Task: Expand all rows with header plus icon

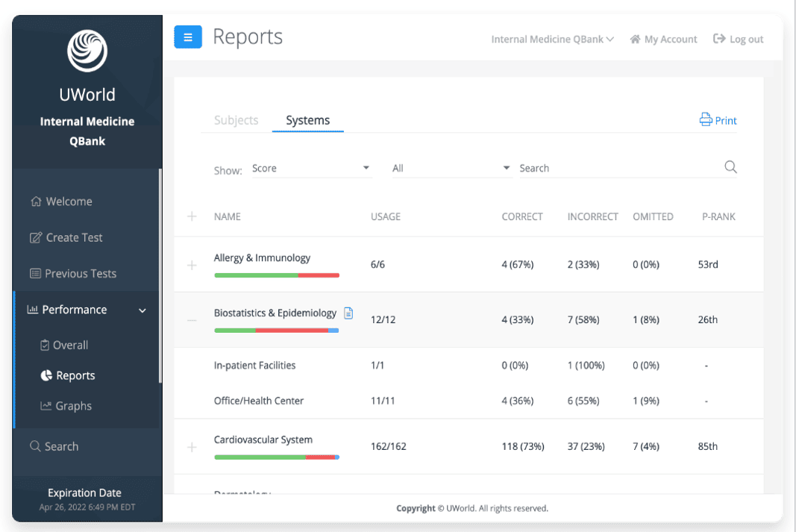Action: pyautogui.click(x=192, y=217)
